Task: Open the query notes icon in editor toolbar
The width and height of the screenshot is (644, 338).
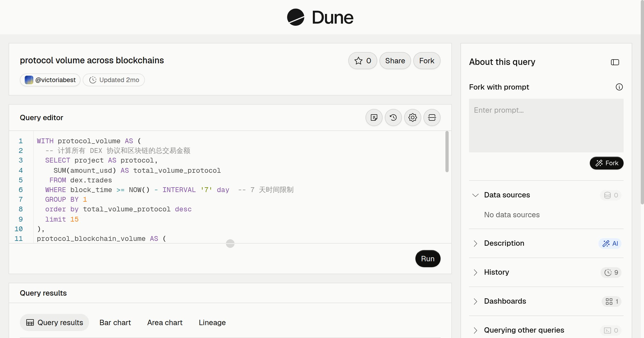Action: pyautogui.click(x=374, y=117)
